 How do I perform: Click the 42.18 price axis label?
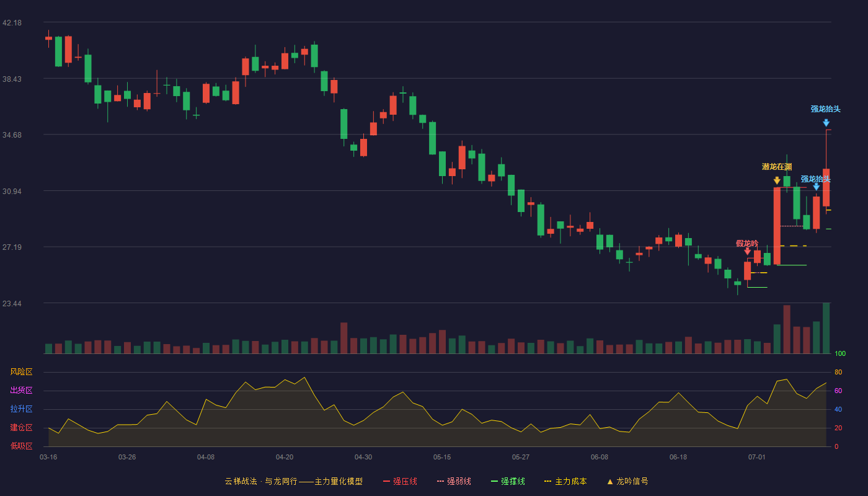[12, 23]
